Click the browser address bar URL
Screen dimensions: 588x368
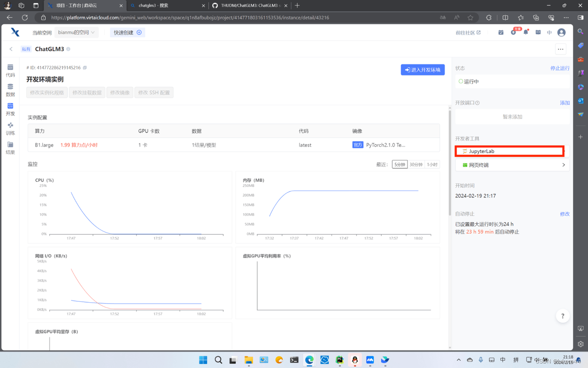[190, 17]
